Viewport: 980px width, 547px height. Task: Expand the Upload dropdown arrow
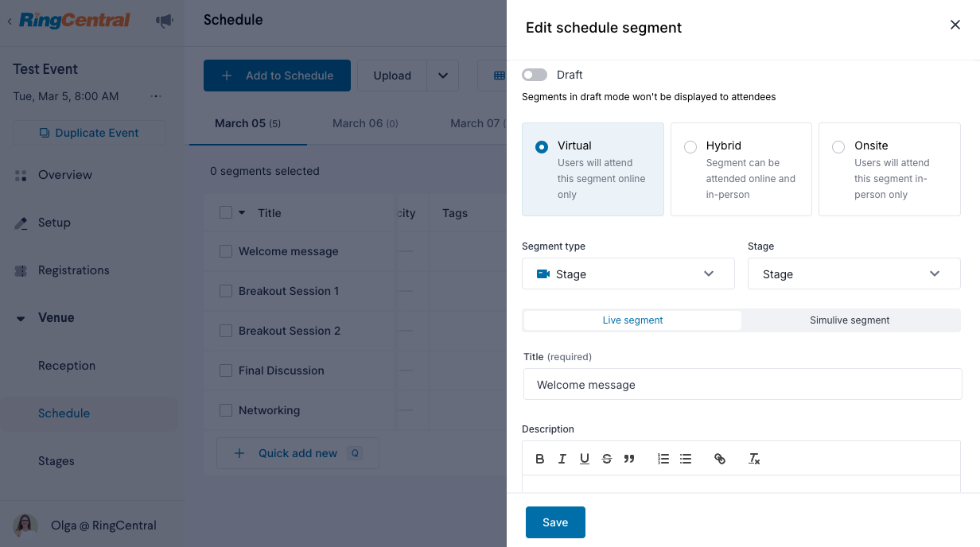(x=443, y=76)
